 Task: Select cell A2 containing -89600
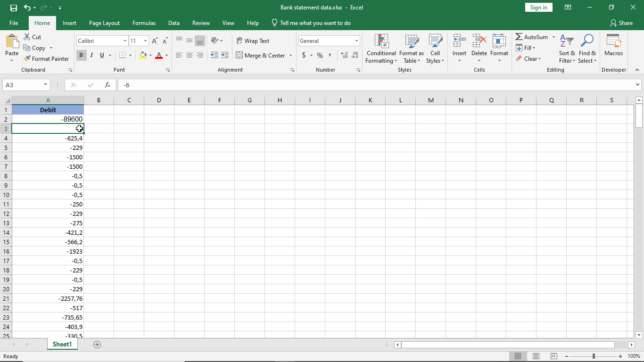pos(48,119)
